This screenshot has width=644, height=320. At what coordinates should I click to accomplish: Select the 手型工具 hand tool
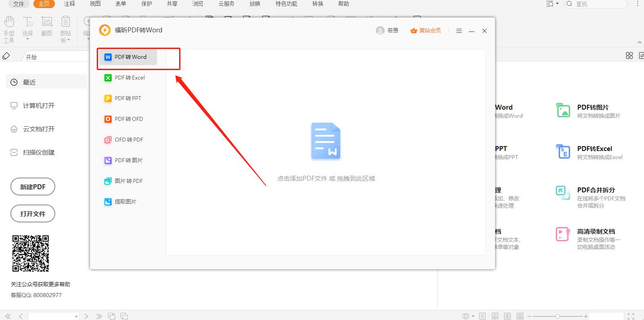[x=9, y=27]
